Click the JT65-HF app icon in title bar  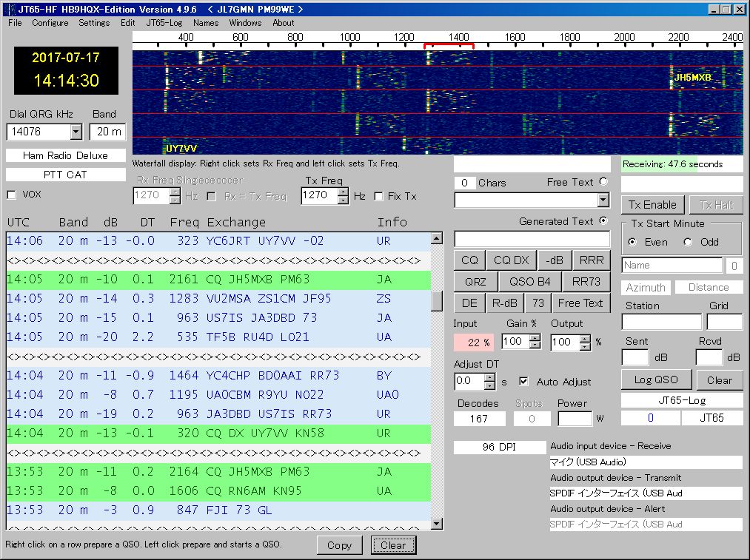[x=10, y=9]
